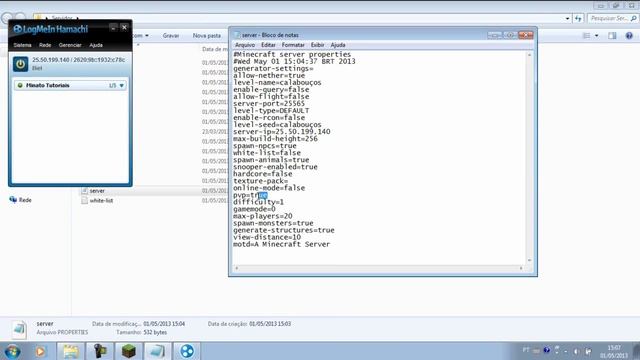Open Notepad Ajuda menu
The image size is (640, 360).
click(338, 45)
